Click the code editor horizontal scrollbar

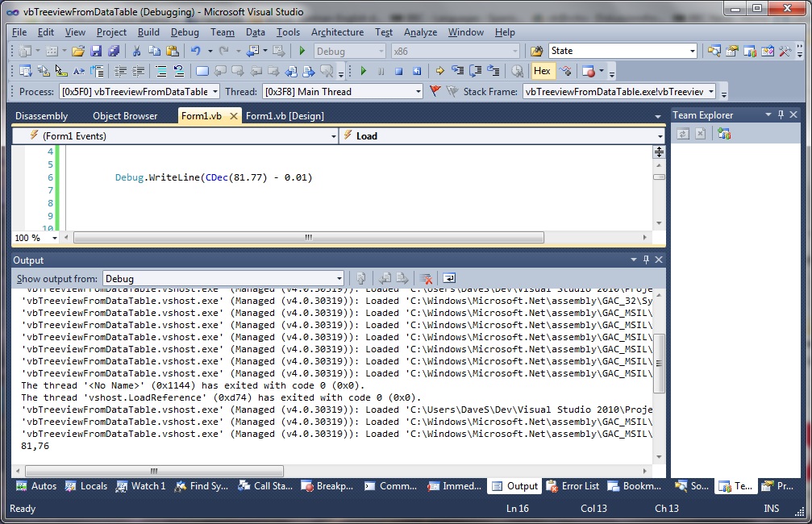pyautogui.click(x=308, y=238)
